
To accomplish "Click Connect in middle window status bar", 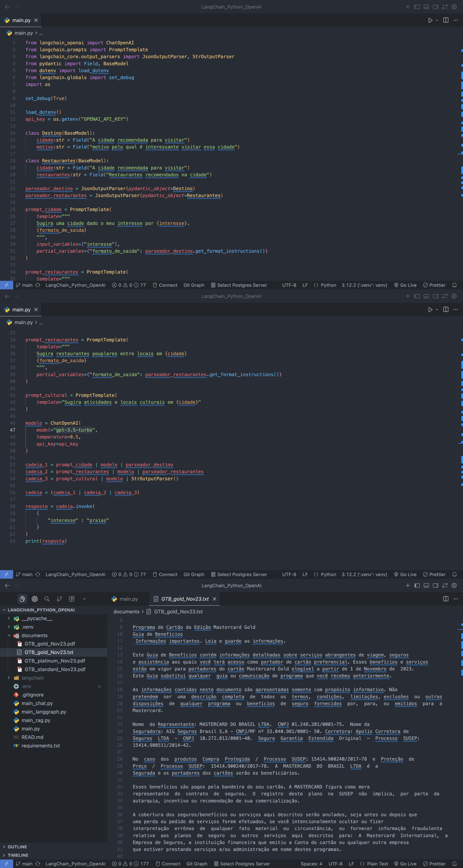I will pos(165,575).
